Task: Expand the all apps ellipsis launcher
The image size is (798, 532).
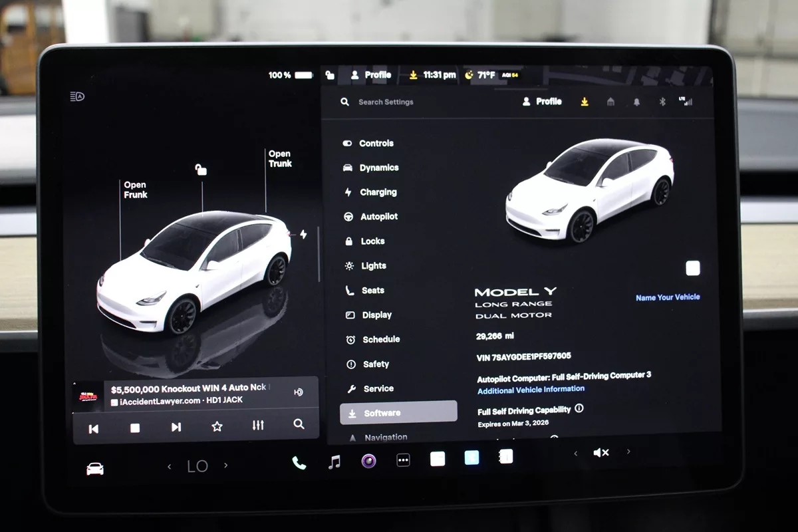Action: point(403,460)
